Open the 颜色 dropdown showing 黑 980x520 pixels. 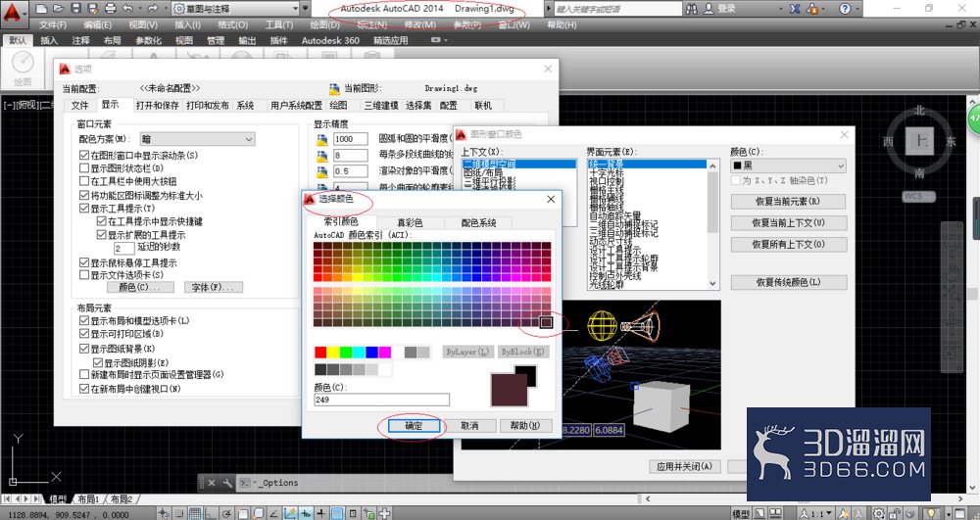click(x=788, y=165)
